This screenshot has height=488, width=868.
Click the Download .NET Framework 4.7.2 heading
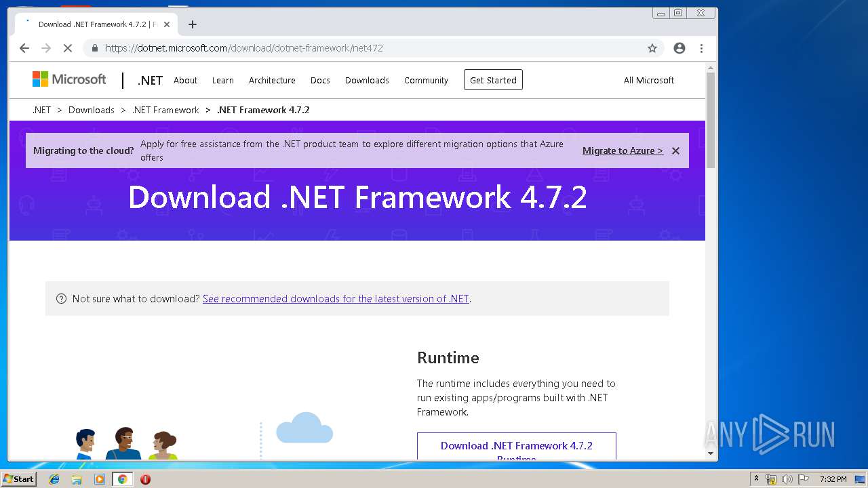357,197
